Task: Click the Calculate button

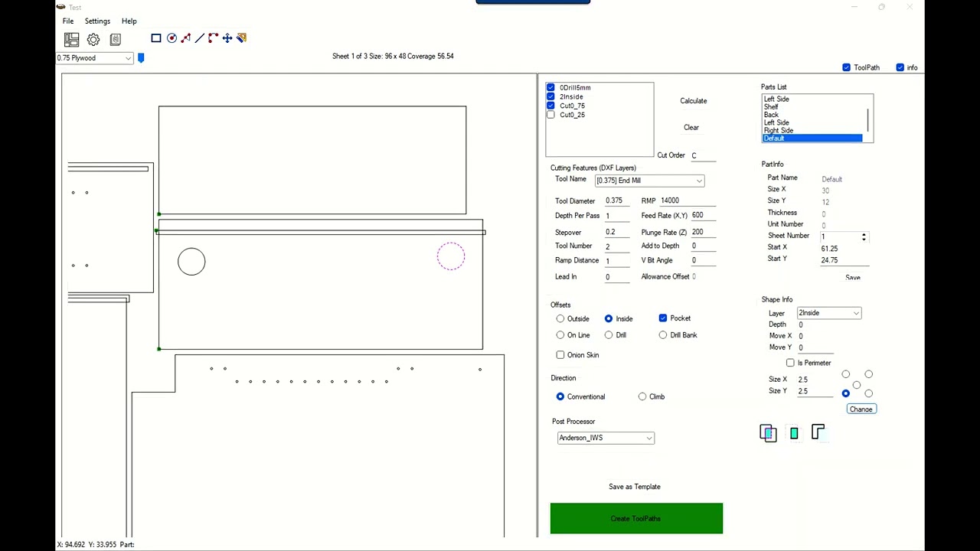Action: coord(694,101)
